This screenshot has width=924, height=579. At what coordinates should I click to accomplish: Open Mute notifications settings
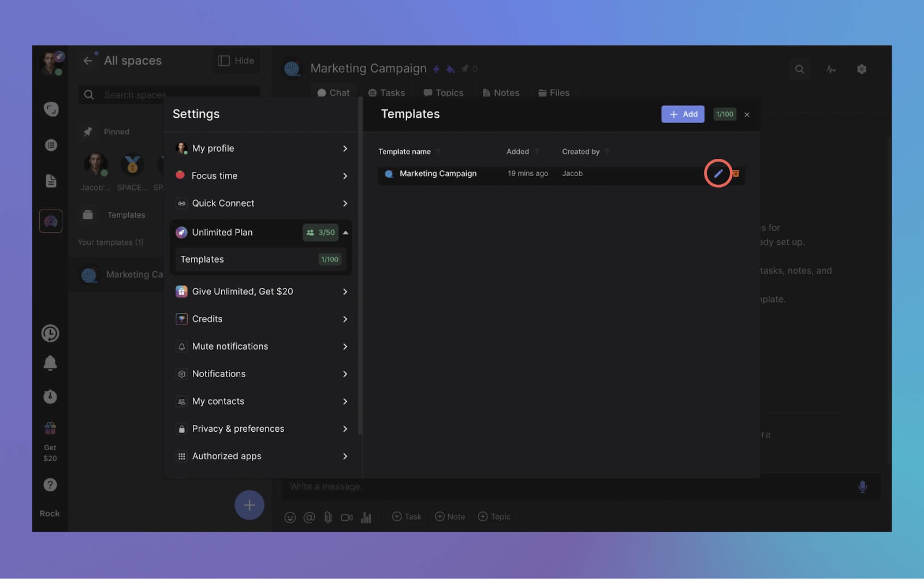(261, 346)
